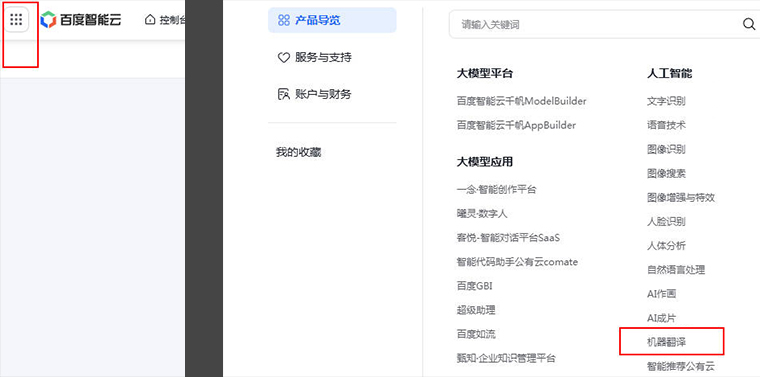This screenshot has height=377, width=760.
Task: Open 文字识别 under 人工智能
Action: click(666, 101)
